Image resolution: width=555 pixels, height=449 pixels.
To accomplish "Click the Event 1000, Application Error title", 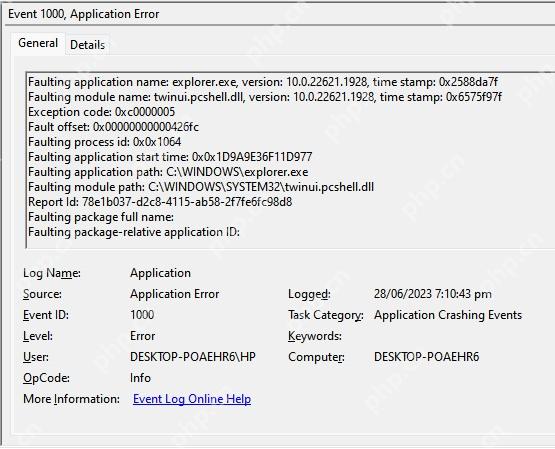I will (x=84, y=14).
